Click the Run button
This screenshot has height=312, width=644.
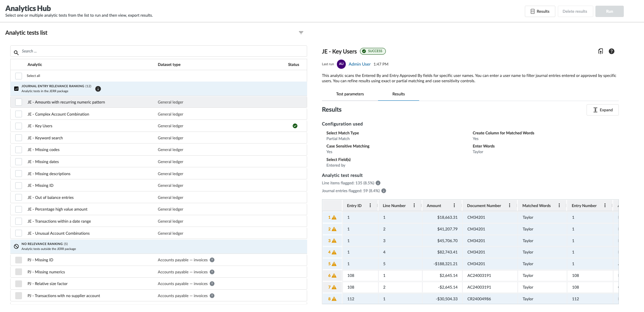click(610, 11)
